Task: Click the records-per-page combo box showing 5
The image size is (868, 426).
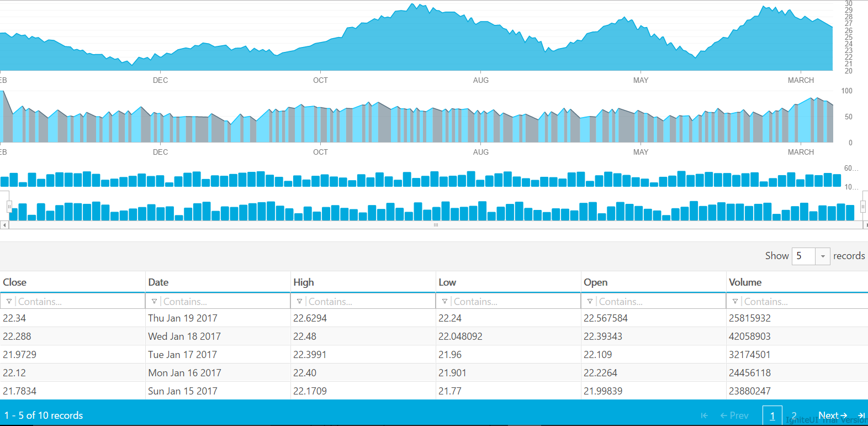Action: (811, 256)
